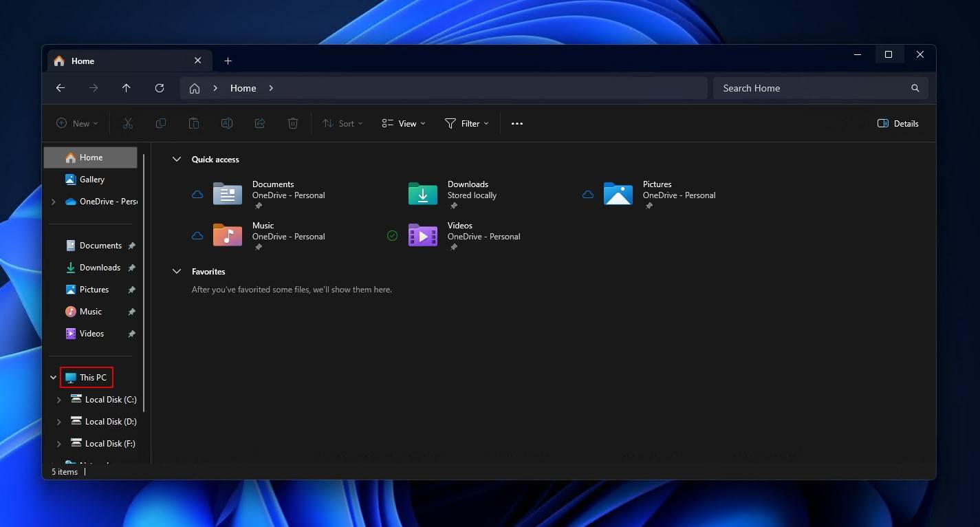Click the Home tab label
980x527 pixels.
pos(83,61)
